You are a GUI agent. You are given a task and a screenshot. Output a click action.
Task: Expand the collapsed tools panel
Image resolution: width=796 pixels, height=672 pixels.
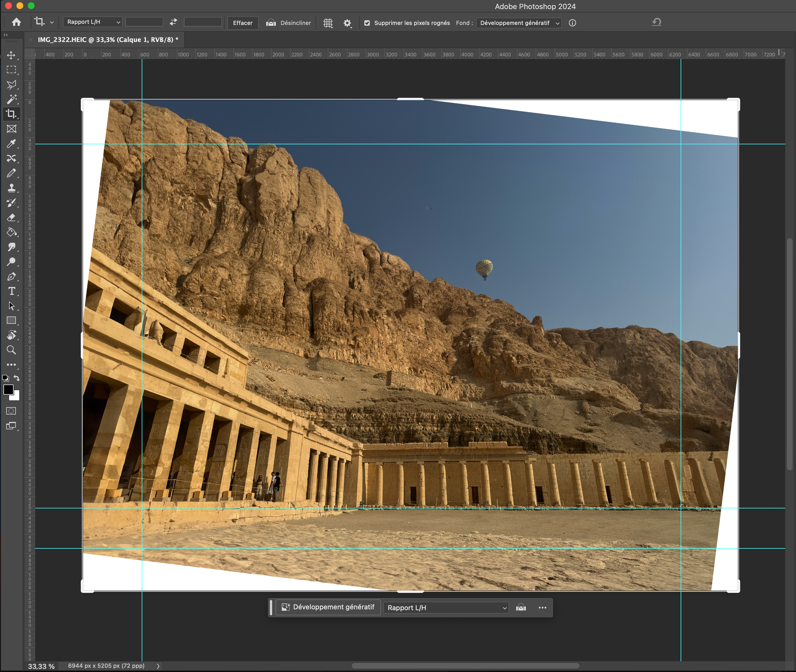point(6,35)
